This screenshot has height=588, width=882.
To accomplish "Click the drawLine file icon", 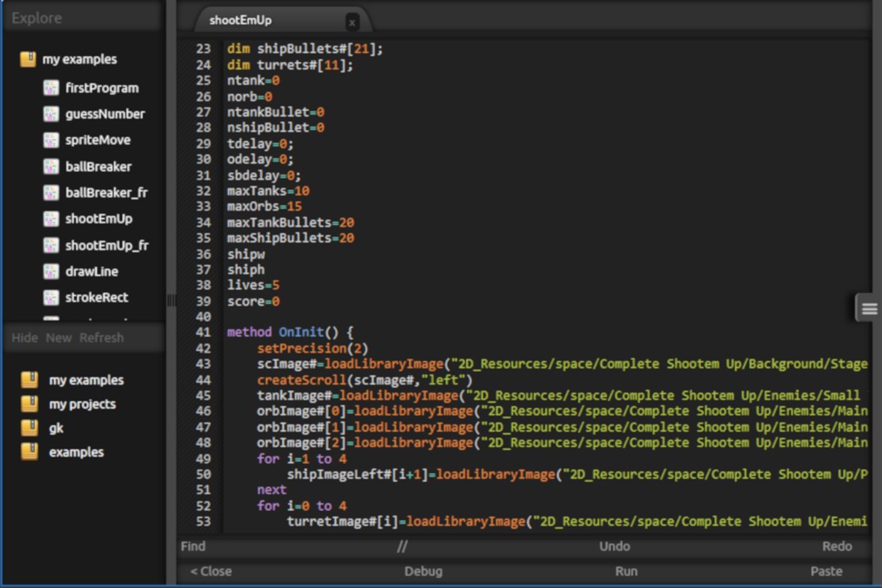I will 51,271.
